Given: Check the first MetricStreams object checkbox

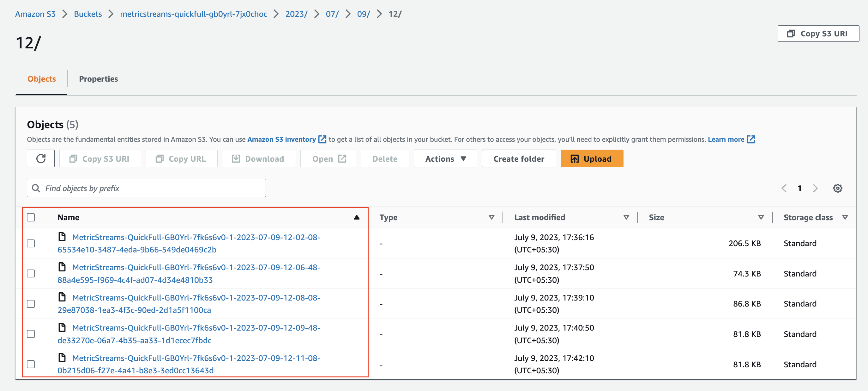Looking at the screenshot, I should click(x=31, y=243).
